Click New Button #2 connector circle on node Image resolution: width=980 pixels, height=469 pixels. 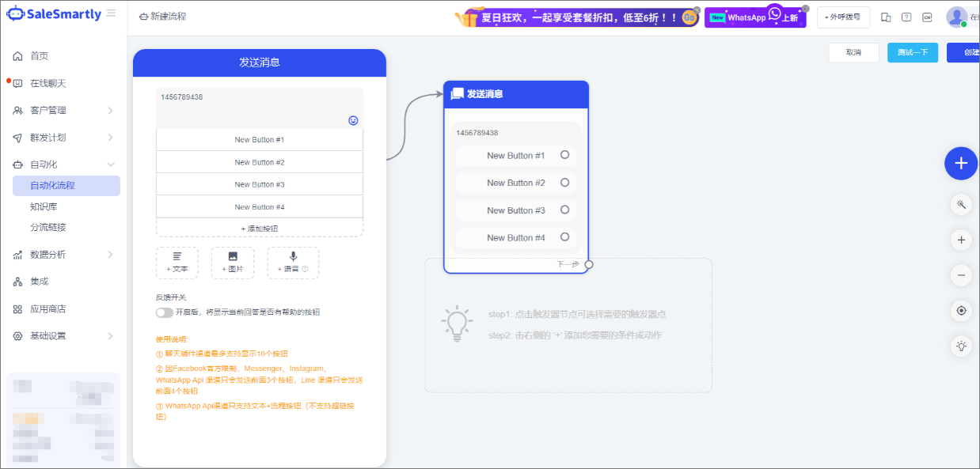(564, 182)
